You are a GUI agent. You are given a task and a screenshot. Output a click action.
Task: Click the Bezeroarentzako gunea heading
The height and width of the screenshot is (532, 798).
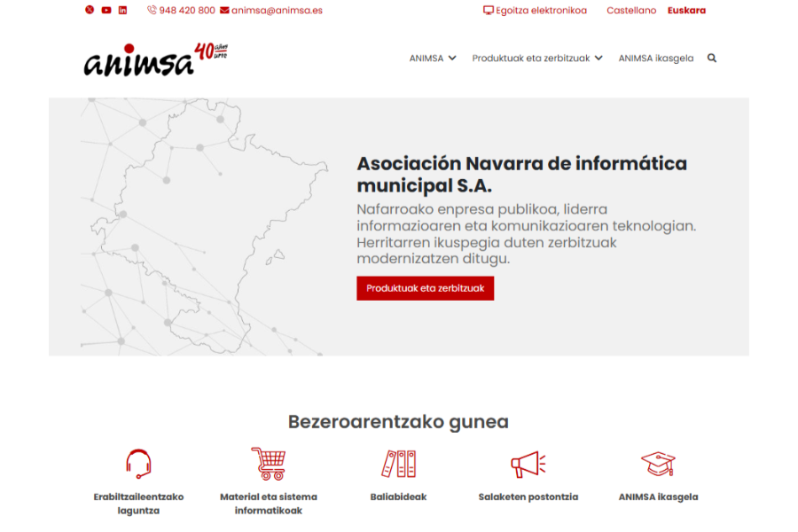pos(398,421)
